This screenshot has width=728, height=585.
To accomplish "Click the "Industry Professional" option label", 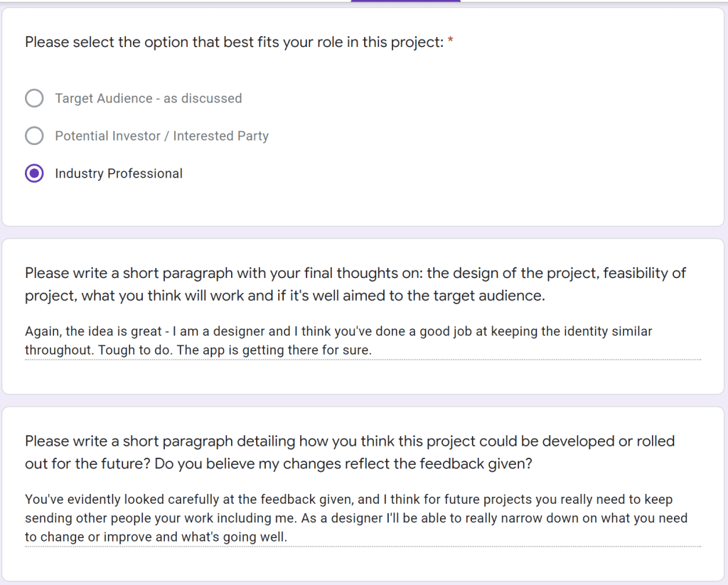I will click(x=118, y=173).
